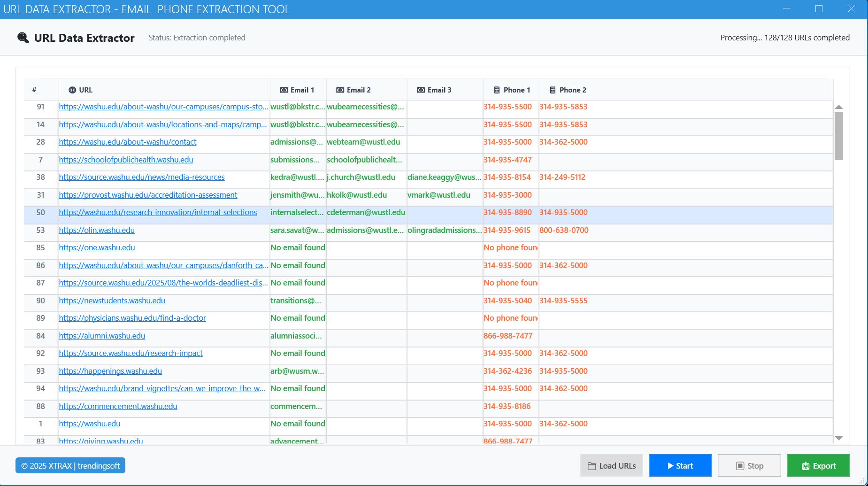This screenshot has width=868, height=486.
Task: Click the phone icon in Phone 1 header
Action: [497, 90]
